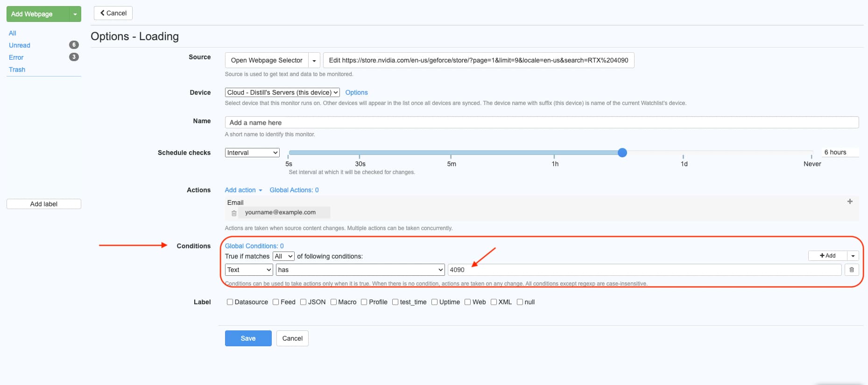Click the Name input field
868x385 pixels.
point(542,122)
